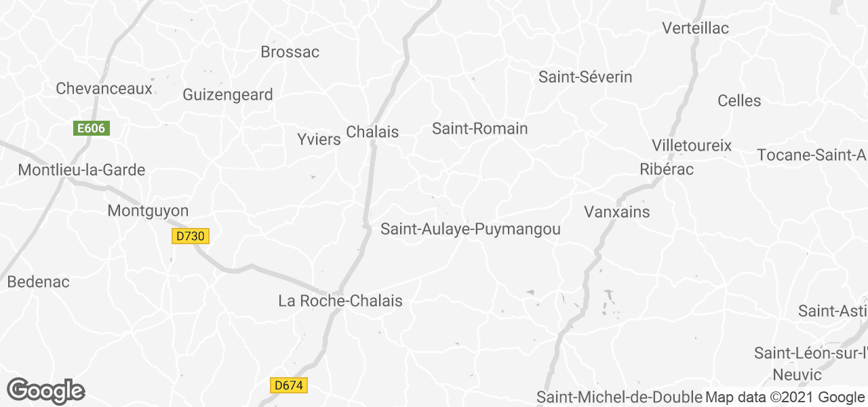The height and width of the screenshot is (407, 868).
Task: Click the Map data ©2021 Google text
Action: 785,398
